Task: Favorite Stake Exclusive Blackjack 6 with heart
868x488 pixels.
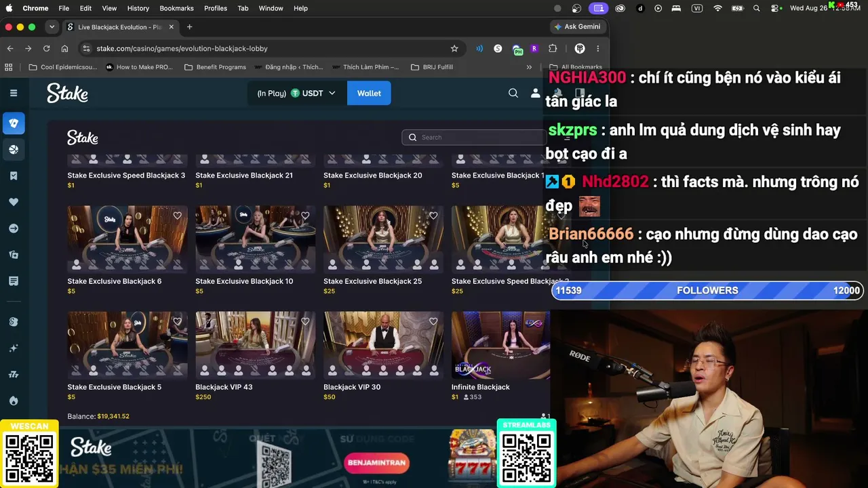Action: [177, 216]
